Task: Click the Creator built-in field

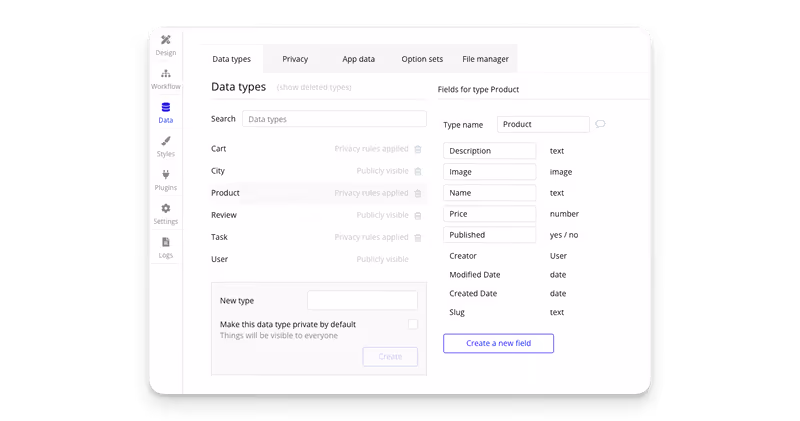Action: [x=463, y=256]
